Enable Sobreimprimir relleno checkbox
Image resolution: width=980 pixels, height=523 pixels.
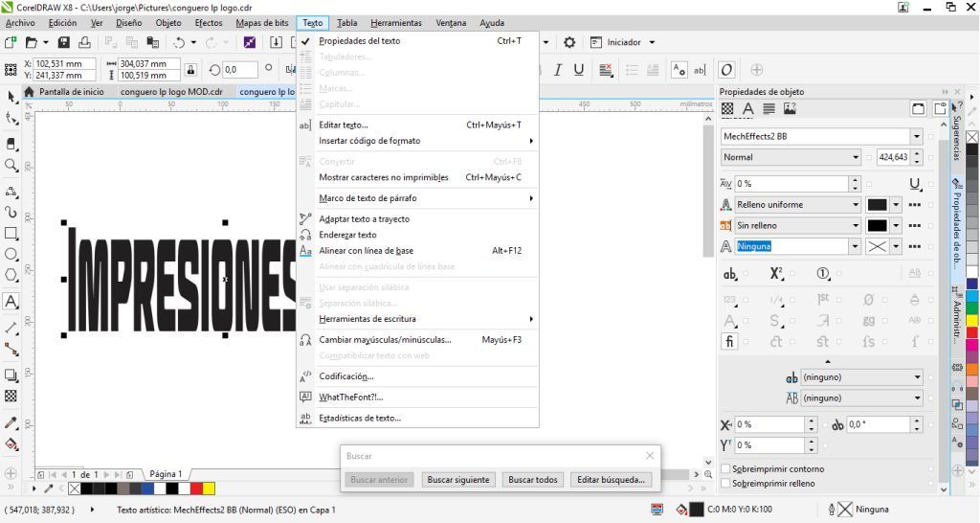(725, 483)
